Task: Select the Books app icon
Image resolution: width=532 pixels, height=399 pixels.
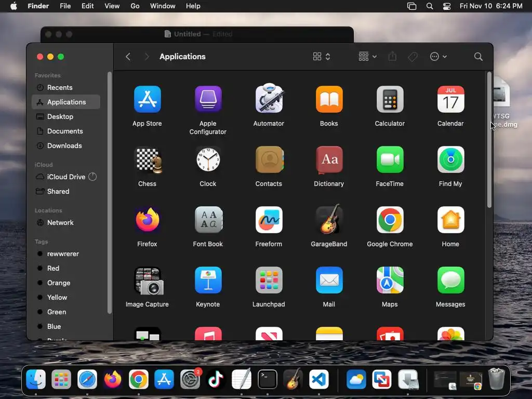Action: 329,99
